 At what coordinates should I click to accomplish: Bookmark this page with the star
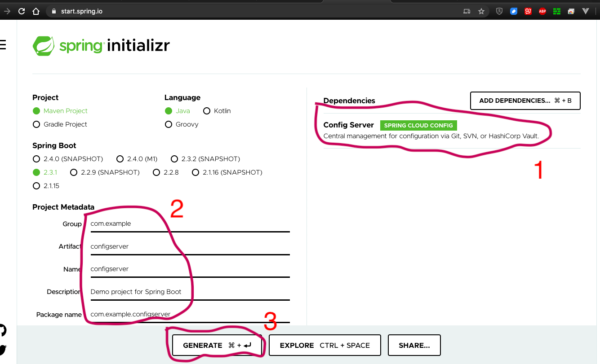(x=481, y=11)
